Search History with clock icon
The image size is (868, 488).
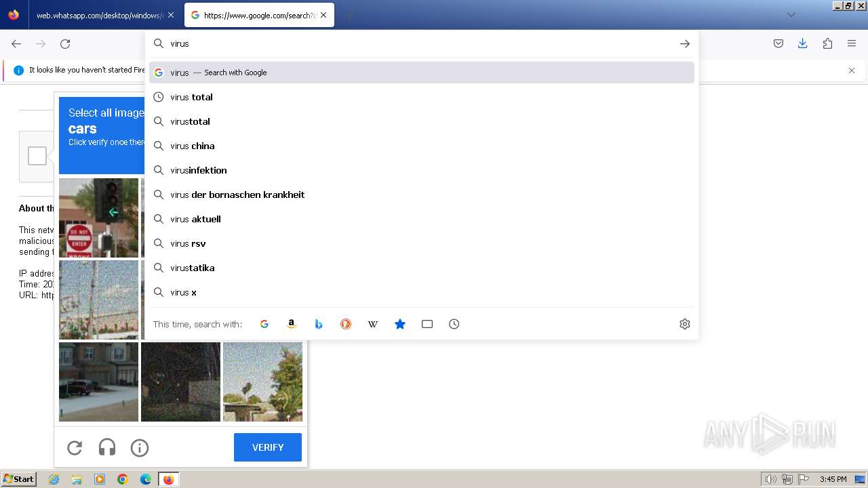(454, 324)
